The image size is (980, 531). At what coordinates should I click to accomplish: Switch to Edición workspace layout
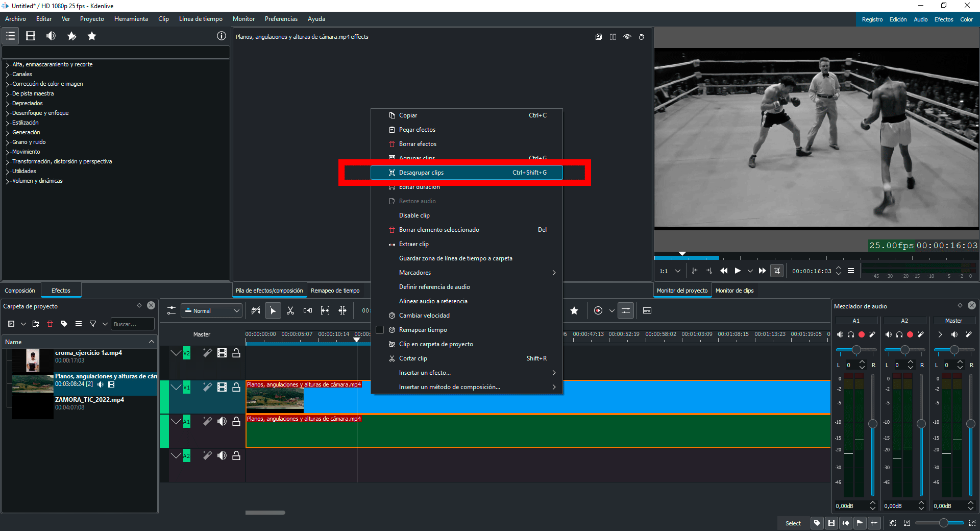click(x=898, y=19)
